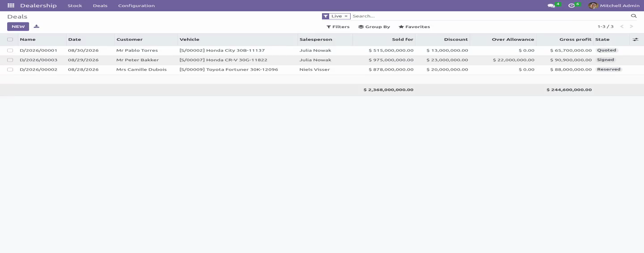Open the Stock menu
The height and width of the screenshot is (253, 644).
(x=75, y=5)
